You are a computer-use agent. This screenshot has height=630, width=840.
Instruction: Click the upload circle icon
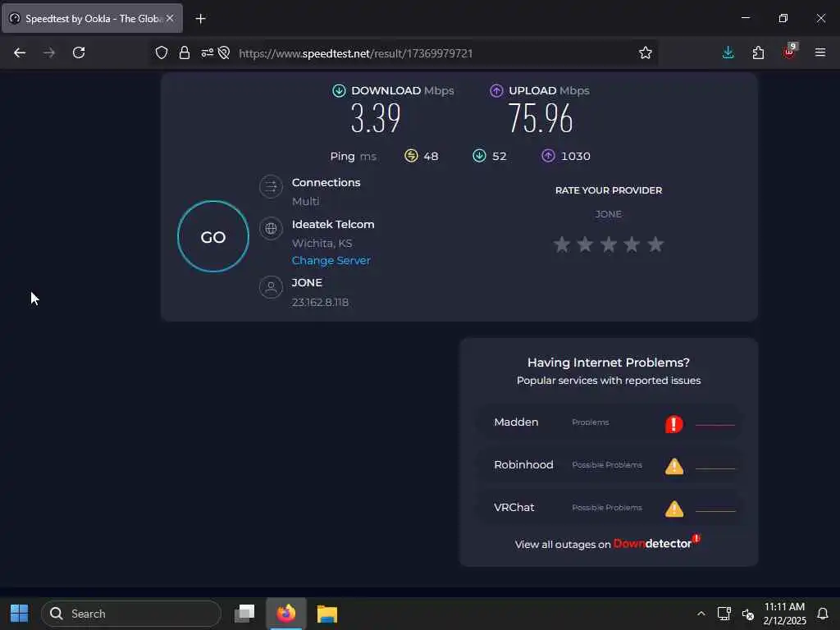496,90
